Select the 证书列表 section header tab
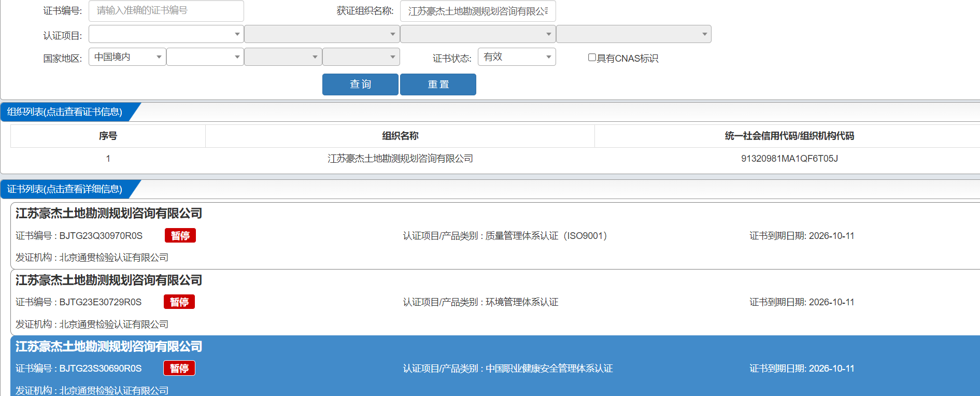This screenshot has width=980, height=396. click(x=65, y=189)
